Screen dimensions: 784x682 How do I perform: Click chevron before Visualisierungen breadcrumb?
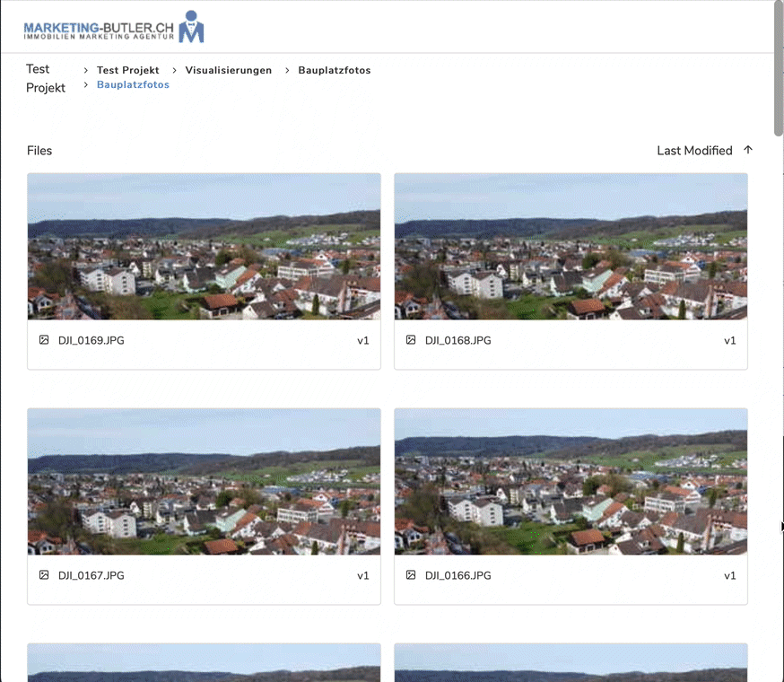coord(174,70)
